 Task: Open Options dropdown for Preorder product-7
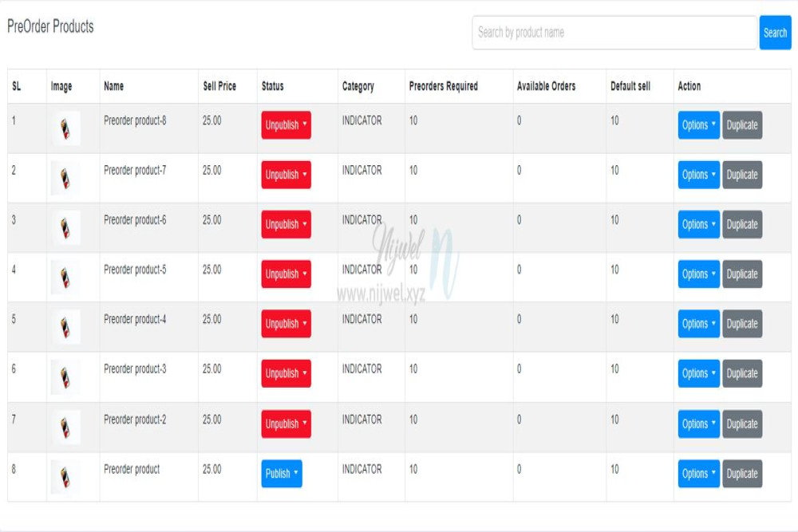click(x=698, y=175)
